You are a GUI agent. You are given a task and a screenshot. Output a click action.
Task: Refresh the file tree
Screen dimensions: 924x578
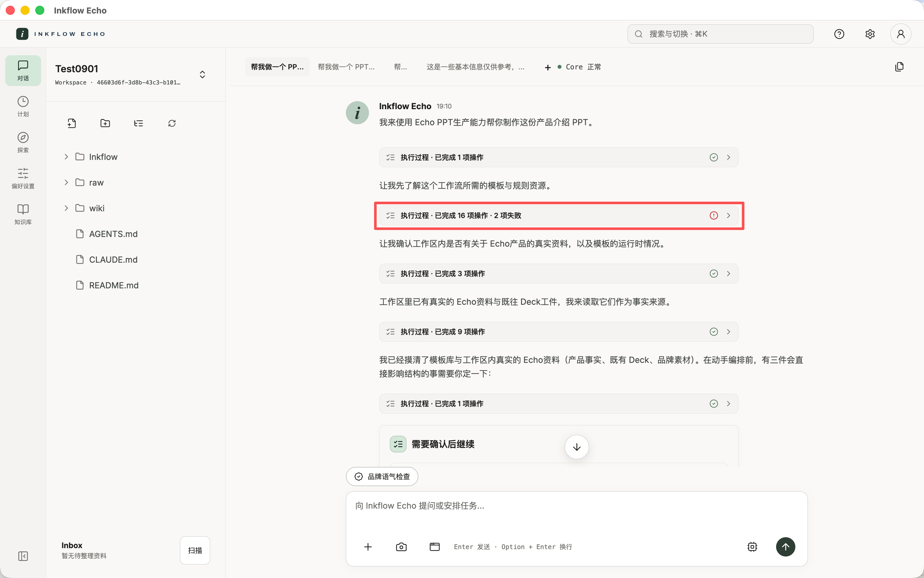tap(172, 123)
